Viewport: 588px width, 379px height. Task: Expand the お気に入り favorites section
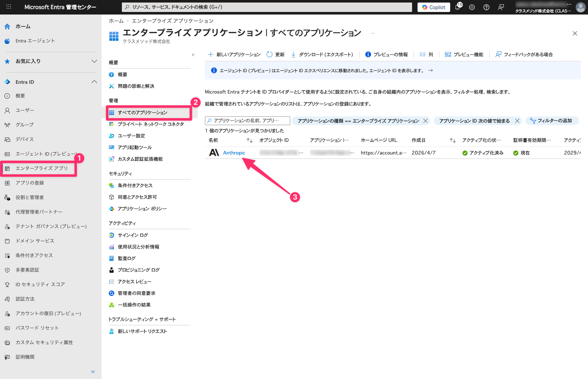point(94,61)
